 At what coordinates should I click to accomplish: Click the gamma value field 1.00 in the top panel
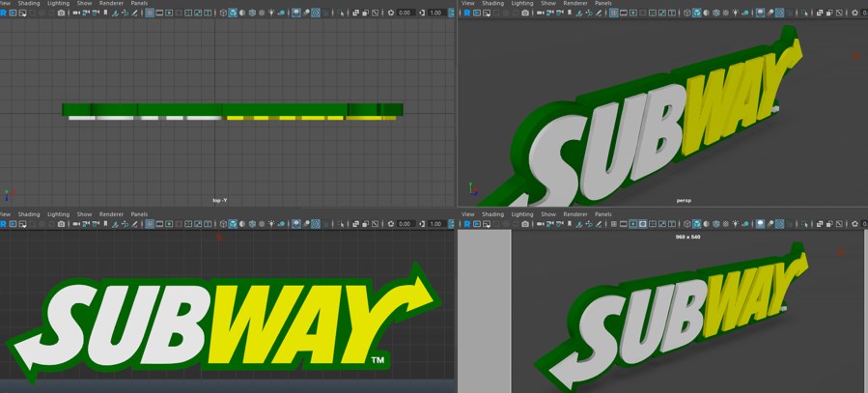pyautogui.click(x=436, y=13)
